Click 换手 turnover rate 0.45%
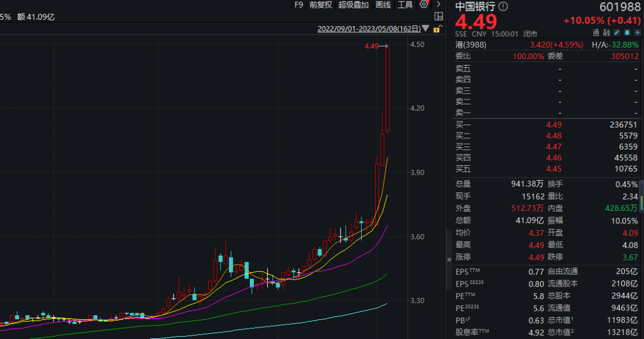This screenshot has height=339, width=644. point(626,184)
